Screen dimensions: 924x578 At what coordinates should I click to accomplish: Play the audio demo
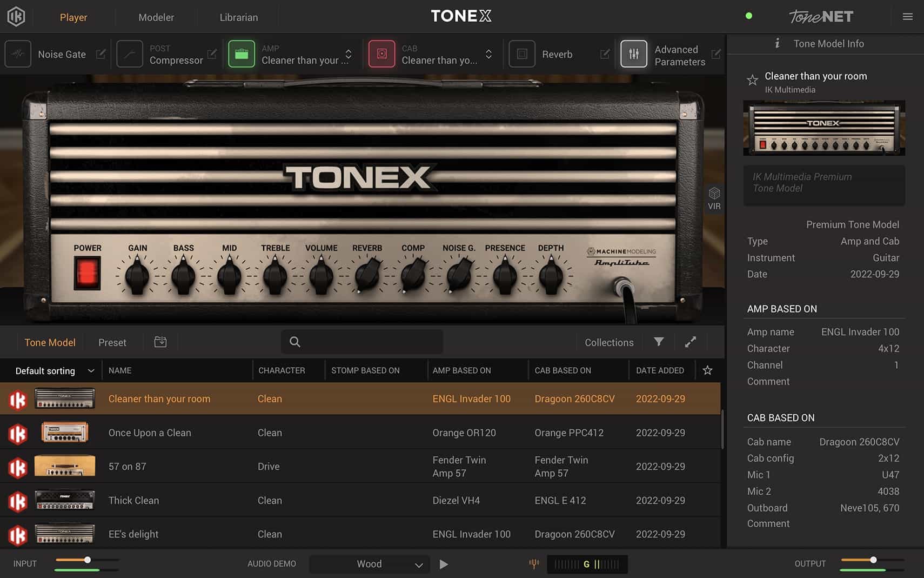click(444, 564)
